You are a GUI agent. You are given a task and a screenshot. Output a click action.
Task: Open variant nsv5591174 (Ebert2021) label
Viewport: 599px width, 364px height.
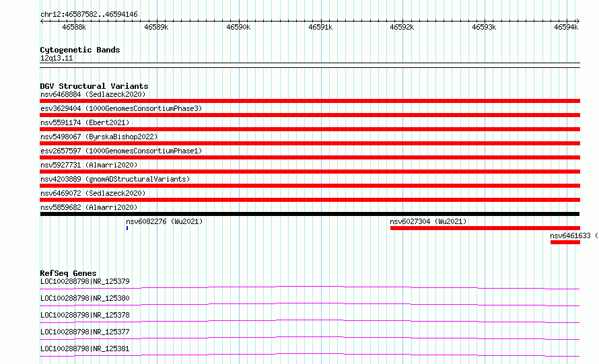(85, 122)
